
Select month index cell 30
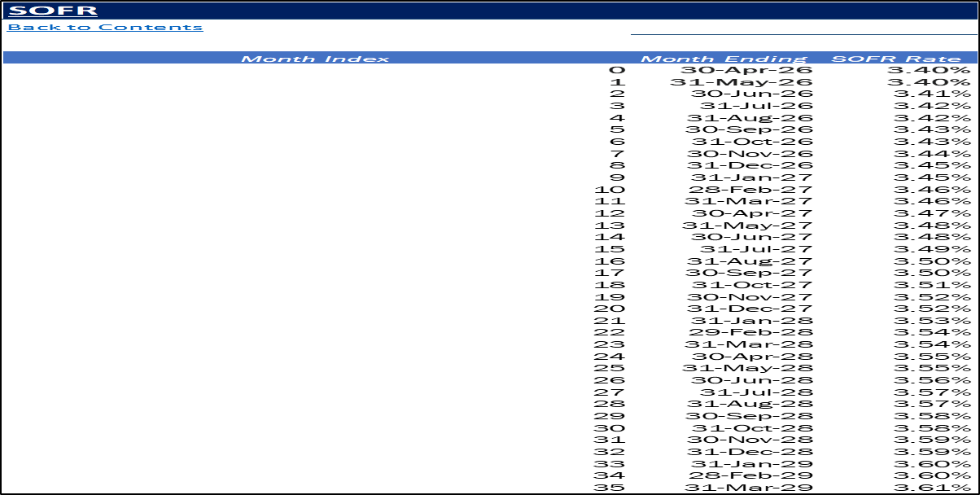click(x=610, y=428)
